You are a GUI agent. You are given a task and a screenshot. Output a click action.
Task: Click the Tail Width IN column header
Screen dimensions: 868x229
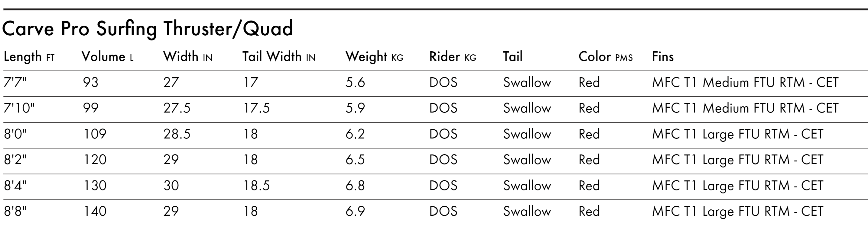point(279,56)
